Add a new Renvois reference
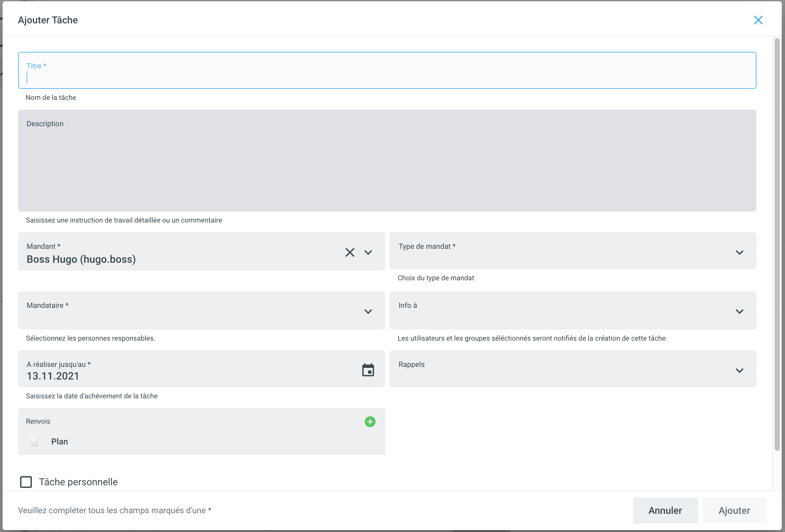The height and width of the screenshot is (532, 785). pyautogui.click(x=370, y=422)
